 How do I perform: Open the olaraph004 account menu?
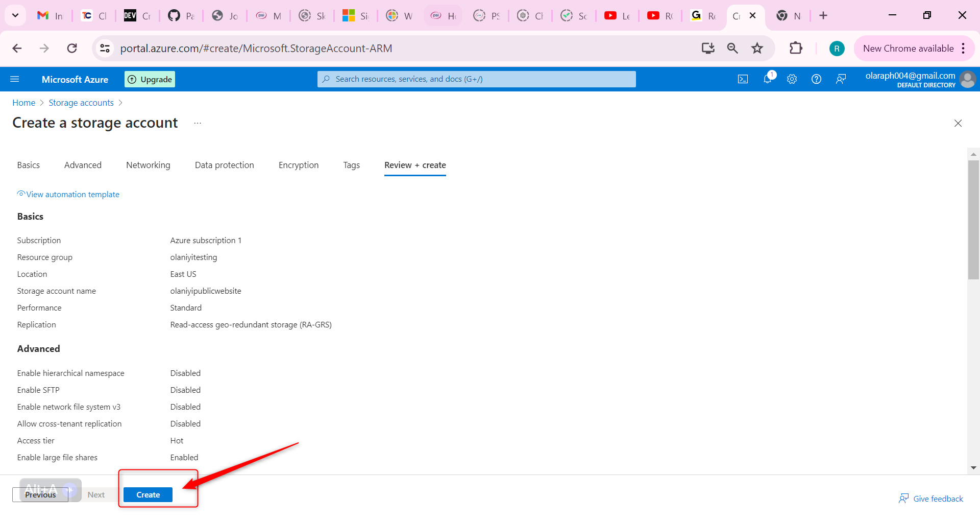(x=920, y=79)
